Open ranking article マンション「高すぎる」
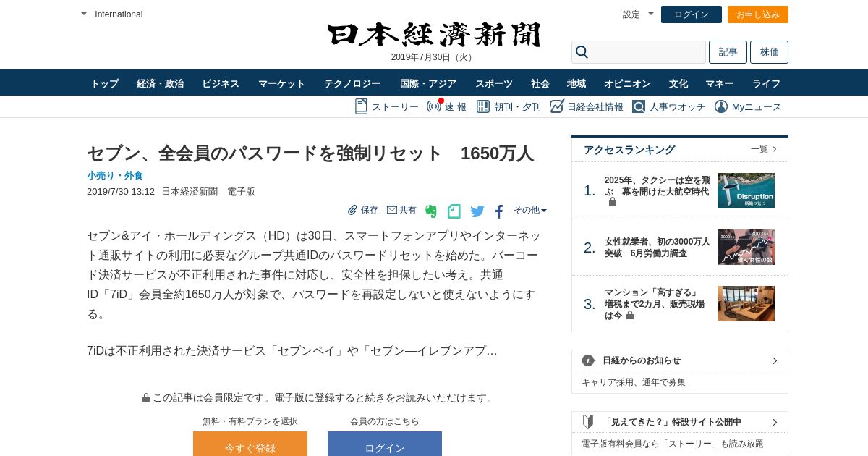The image size is (868, 456). pos(655,304)
